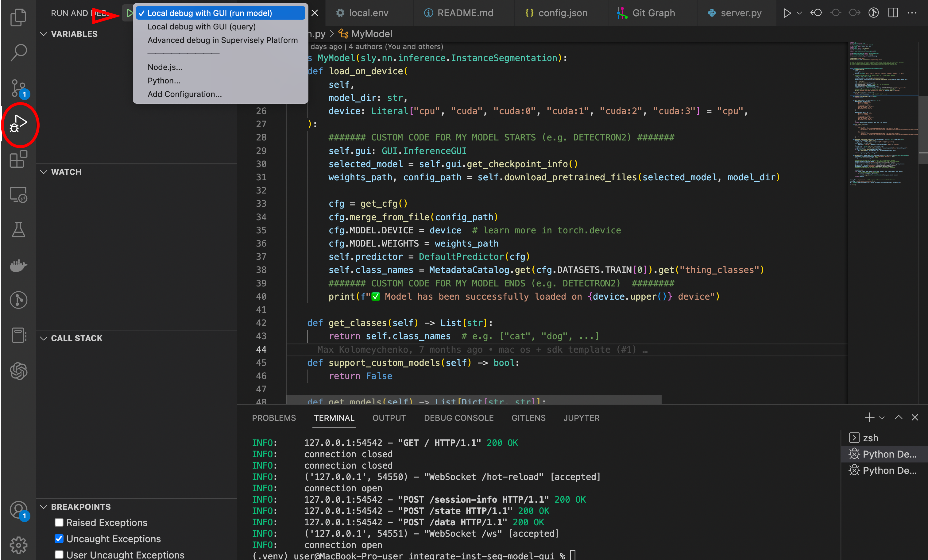928x560 pixels.
Task: Open the Explorer files icon
Action: click(x=18, y=17)
